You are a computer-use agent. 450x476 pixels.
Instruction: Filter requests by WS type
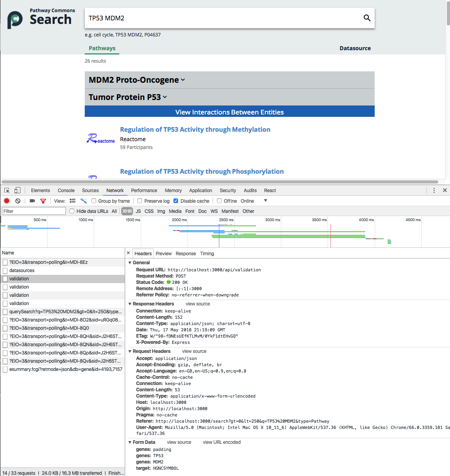tap(214, 211)
